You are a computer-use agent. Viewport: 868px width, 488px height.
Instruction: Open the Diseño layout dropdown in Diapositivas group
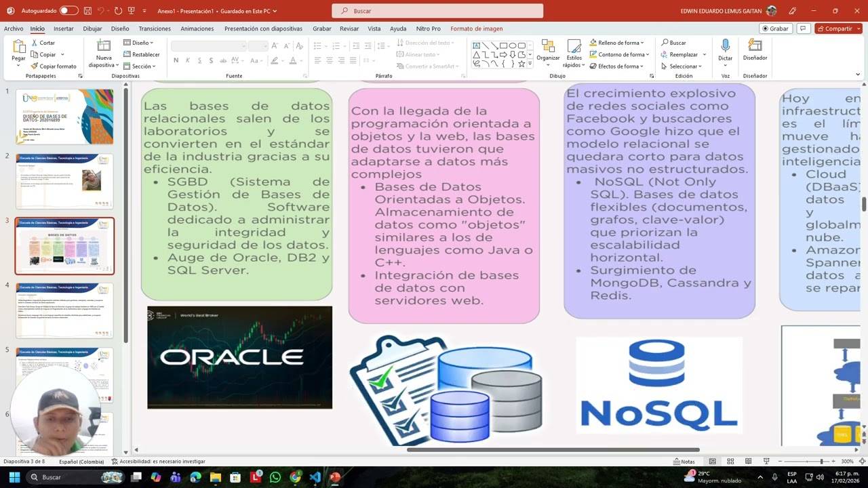138,43
